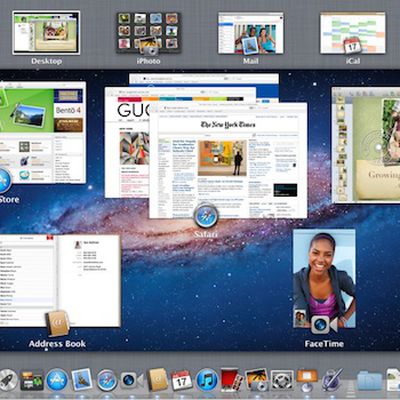Open iCal calendar icon in Dock
This screenshot has width=400, height=400.
click(182, 380)
